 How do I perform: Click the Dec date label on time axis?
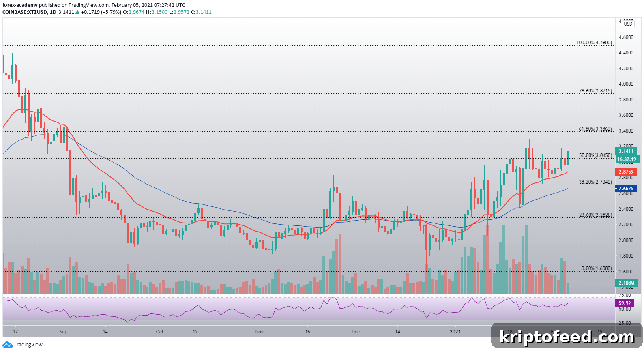(x=356, y=332)
